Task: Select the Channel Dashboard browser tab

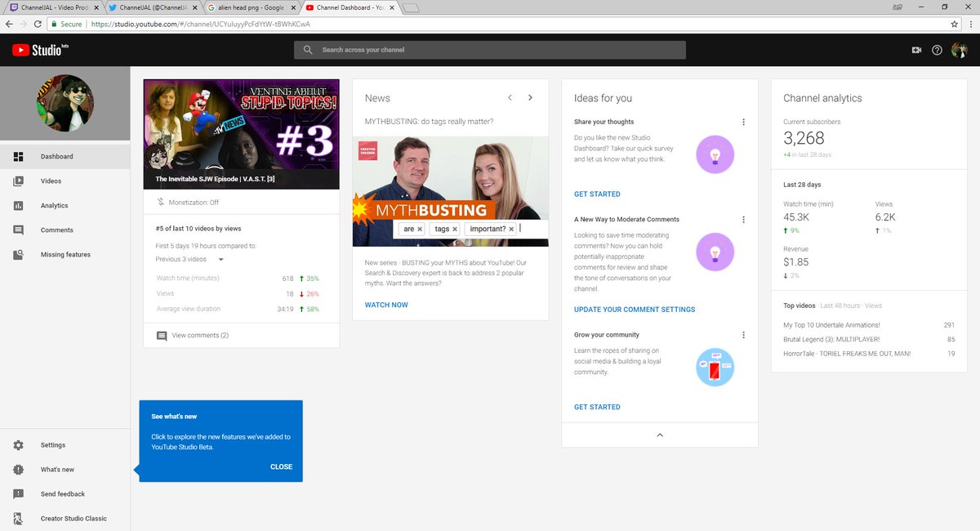Action: [x=348, y=7]
